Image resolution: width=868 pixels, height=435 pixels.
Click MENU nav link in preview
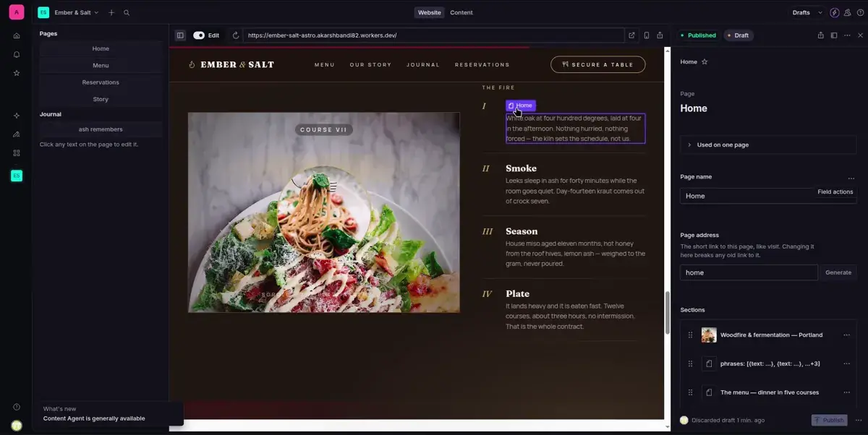(325, 65)
